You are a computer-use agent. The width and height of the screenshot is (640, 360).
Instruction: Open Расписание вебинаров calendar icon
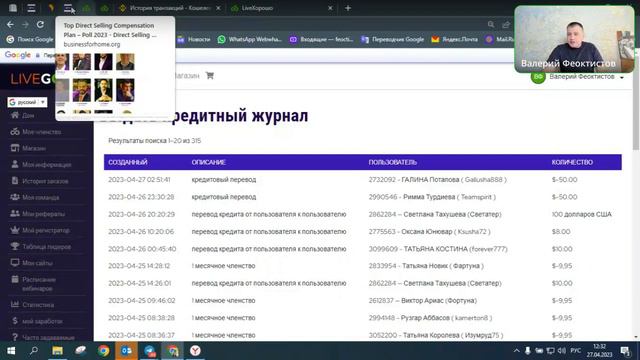click(x=15, y=279)
